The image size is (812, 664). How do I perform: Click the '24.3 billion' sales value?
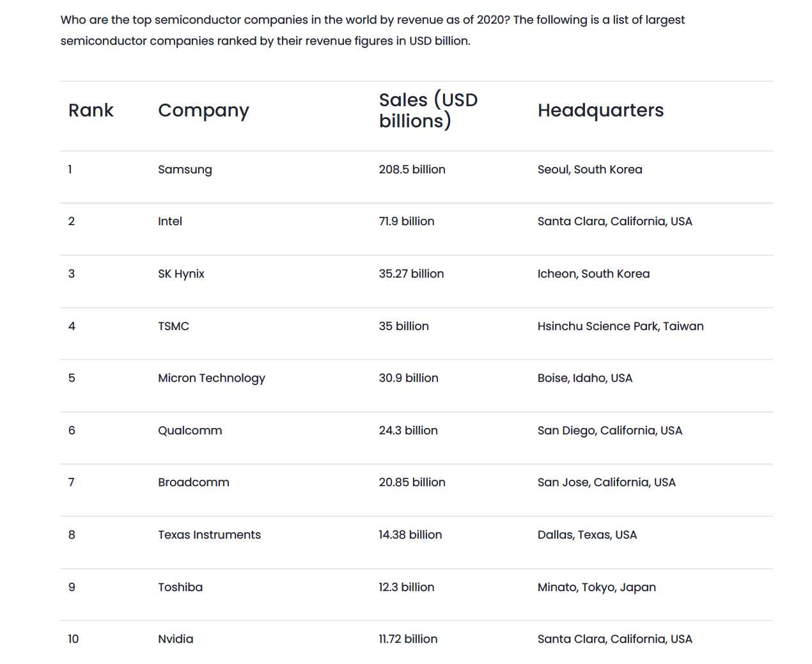(408, 431)
